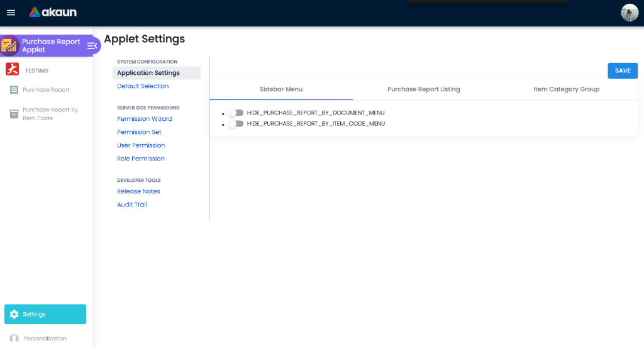644x348 pixels.
Task: Click the Applet Settings heading
Action: [145, 39]
